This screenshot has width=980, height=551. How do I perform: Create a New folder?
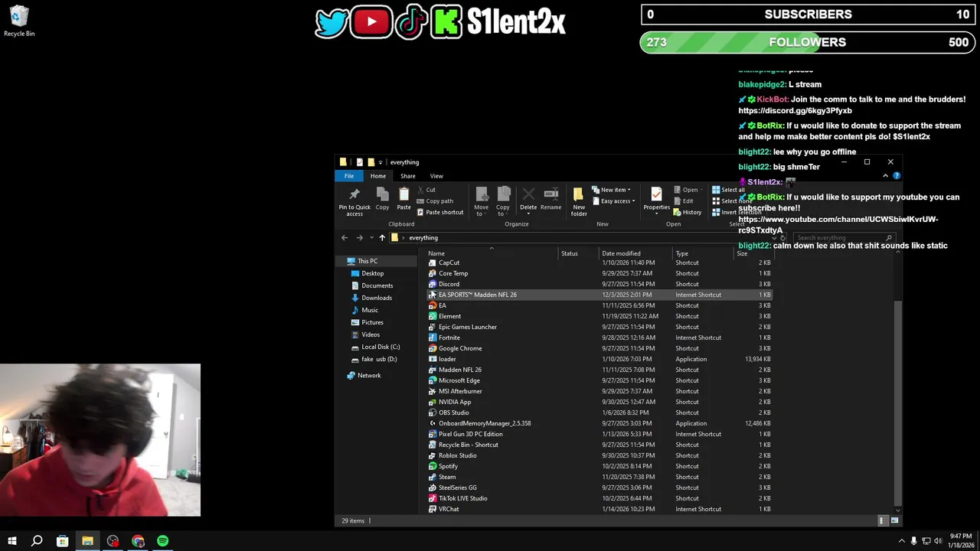click(579, 201)
